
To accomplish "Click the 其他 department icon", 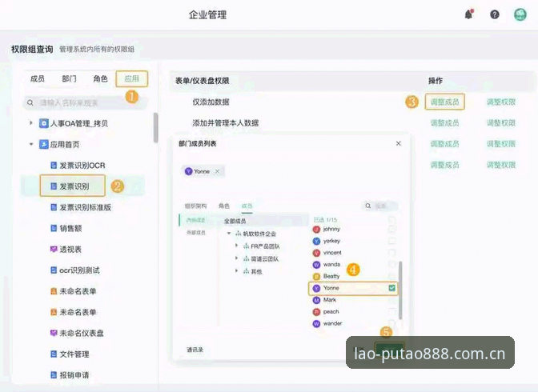I will pyautogui.click(x=246, y=271).
